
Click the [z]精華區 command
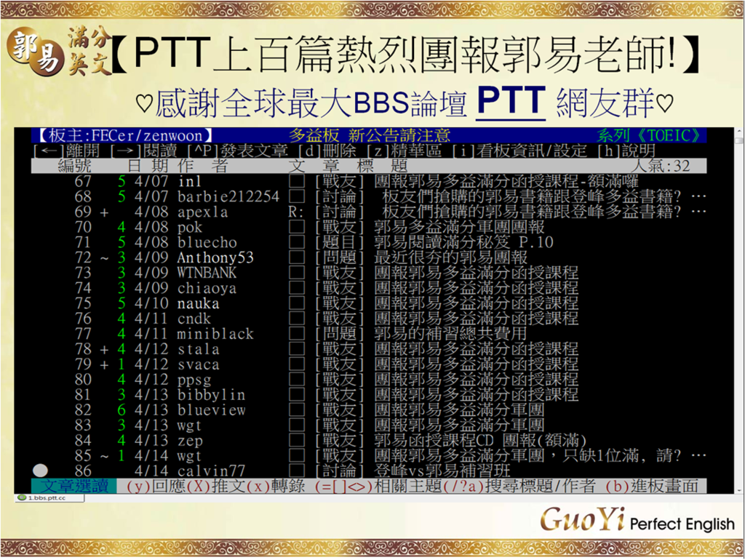[405, 151]
